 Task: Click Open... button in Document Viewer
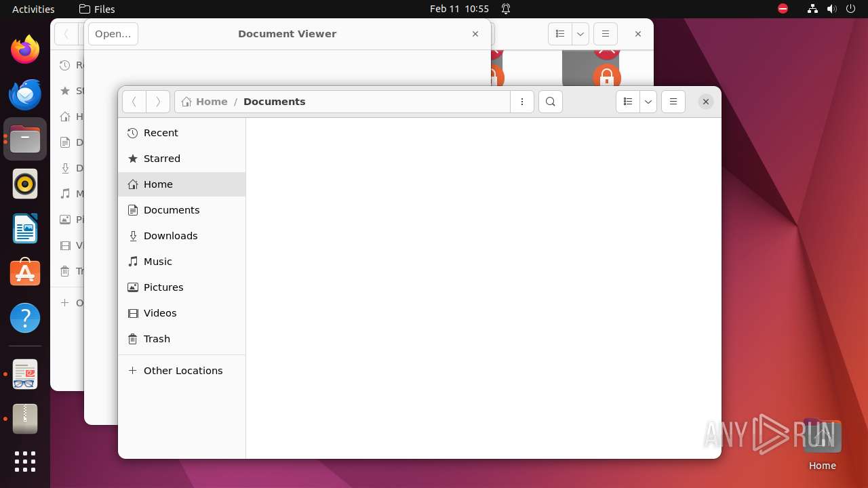click(113, 34)
